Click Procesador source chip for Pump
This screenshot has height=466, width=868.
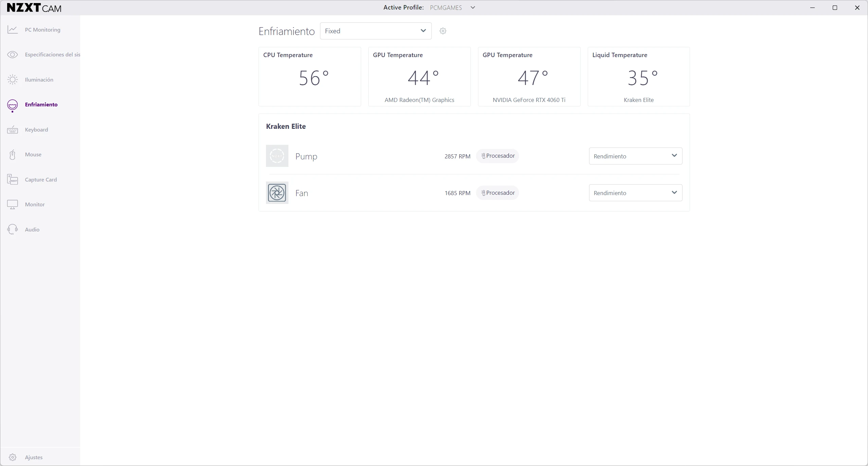(497, 156)
